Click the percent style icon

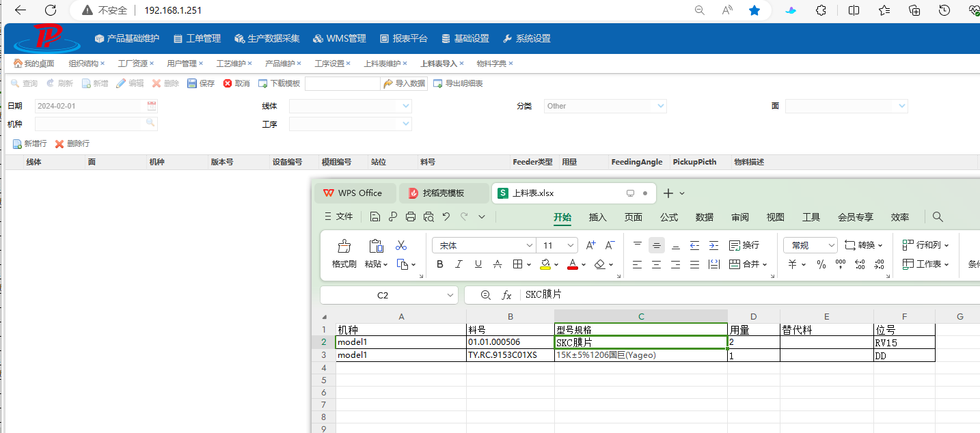tap(821, 264)
